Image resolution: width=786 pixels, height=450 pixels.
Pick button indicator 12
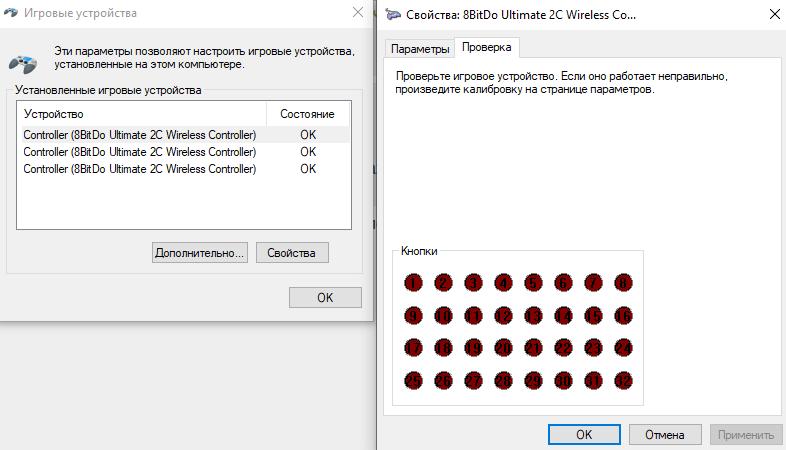click(x=503, y=316)
